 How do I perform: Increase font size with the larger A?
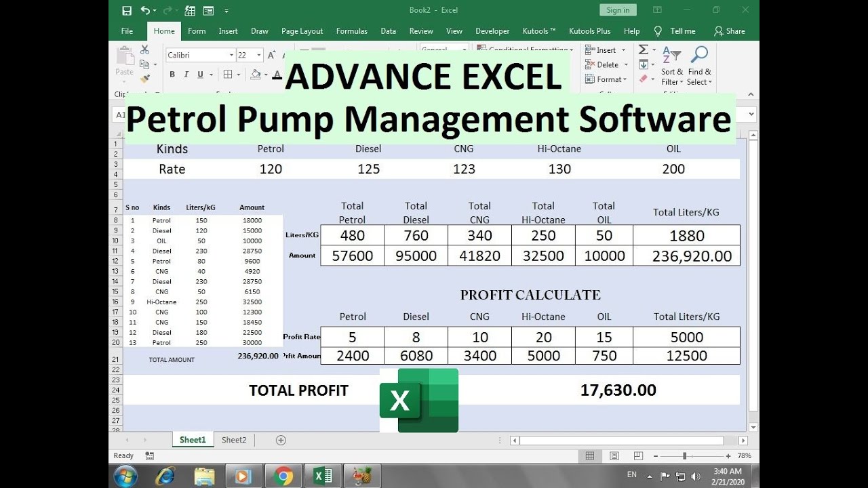tap(271, 55)
